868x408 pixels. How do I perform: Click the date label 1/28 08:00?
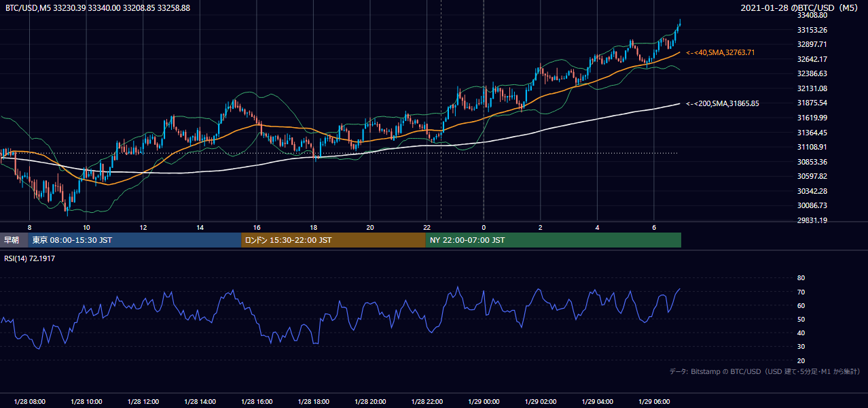(29, 402)
